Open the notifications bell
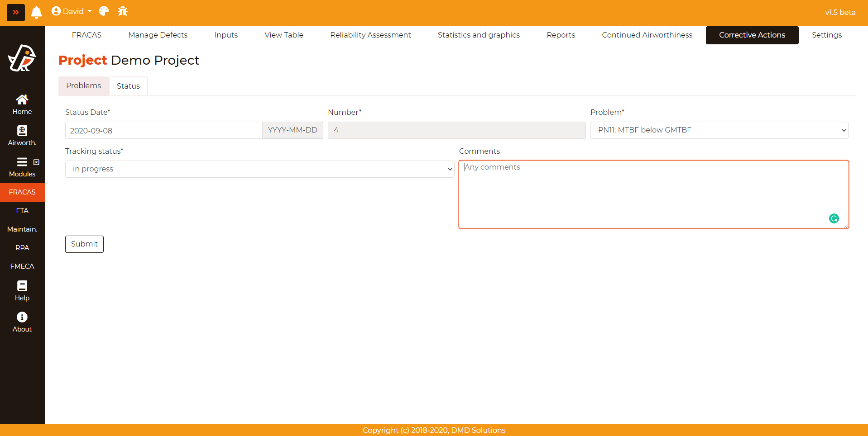Image resolution: width=868 pixels, height=436 pixels. click(36, 12)
